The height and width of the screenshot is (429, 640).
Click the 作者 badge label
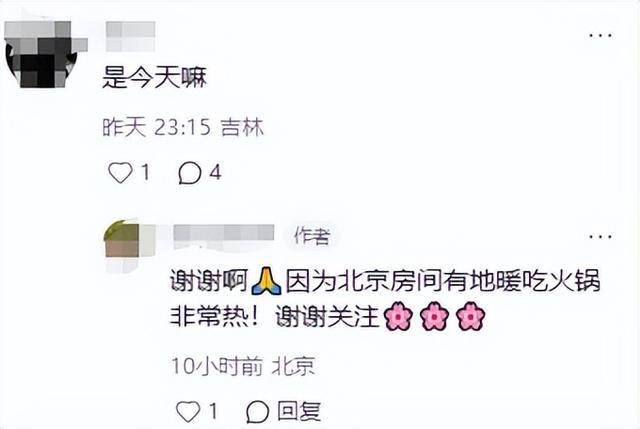click(x=312, y=236)
